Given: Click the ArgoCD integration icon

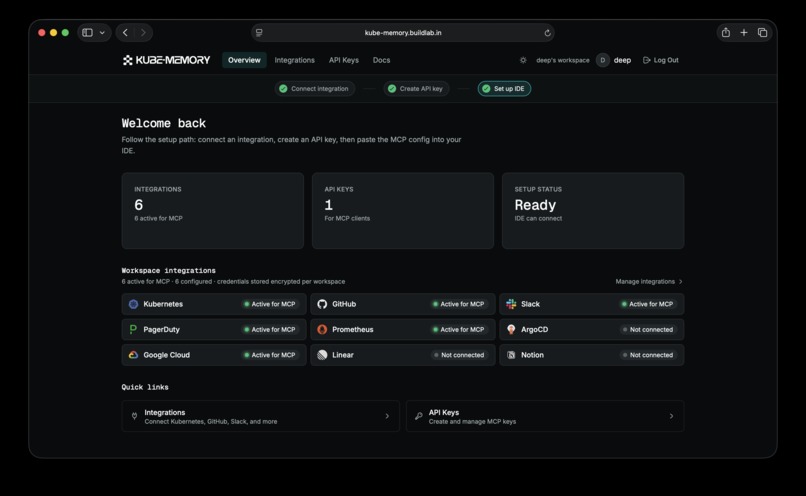Looking at the screenshot, I should (511, 329).
